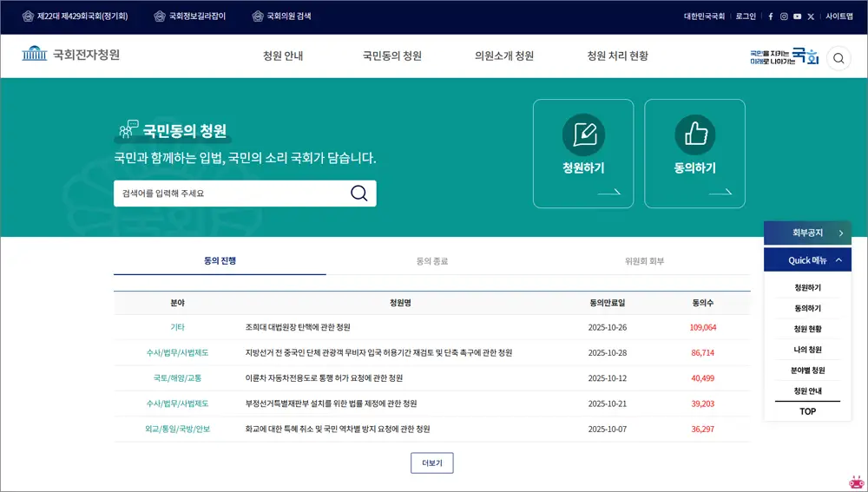Click expiry date 2025-10-28

[x=608, y=352]
